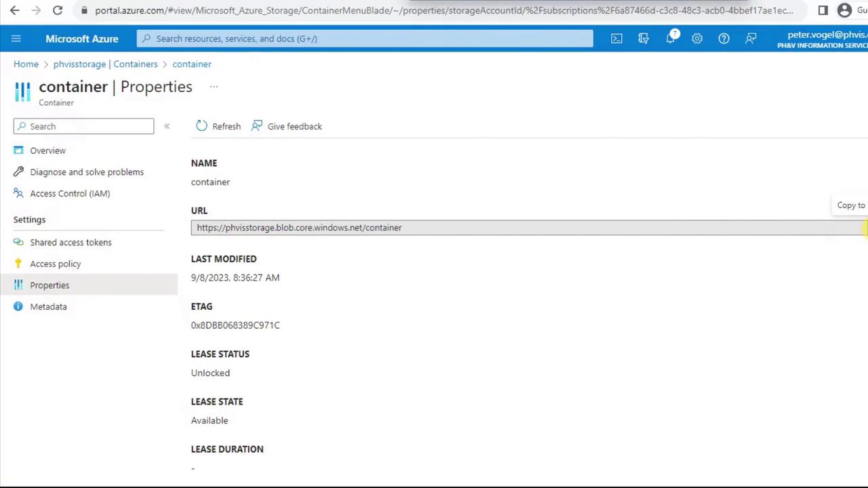Go back with the browser back arrow
Viewport: 868px width, 488px height.
pos(15,10)
